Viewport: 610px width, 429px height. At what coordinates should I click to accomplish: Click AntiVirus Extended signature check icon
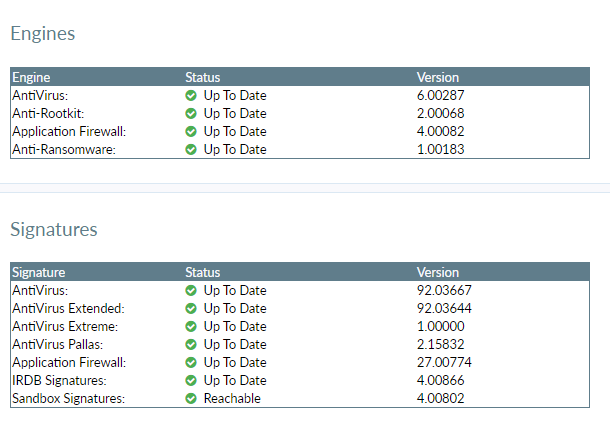point(191,308)
